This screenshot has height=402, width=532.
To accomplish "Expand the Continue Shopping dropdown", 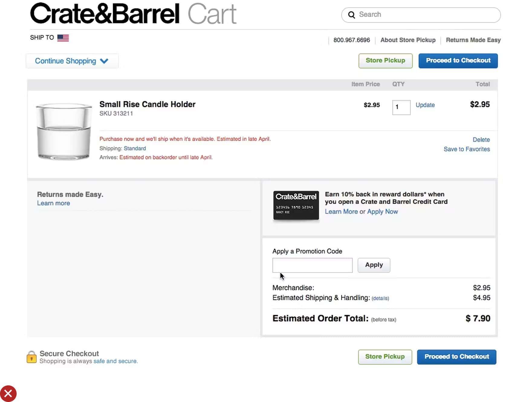I will tap(72, 61).
